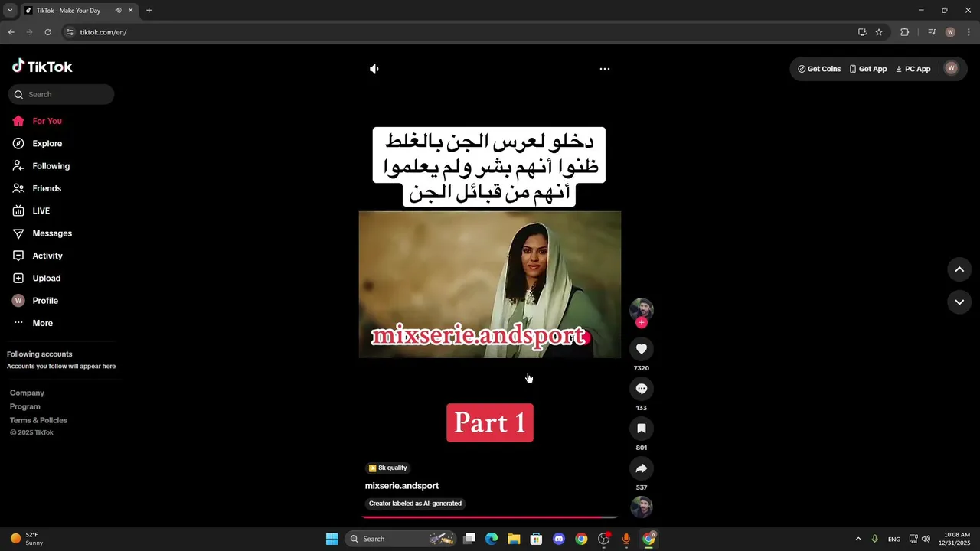Screen dimensions: 980x551
Task: Save the video with the bookmark icon
Action: click(x=642, y=429)
